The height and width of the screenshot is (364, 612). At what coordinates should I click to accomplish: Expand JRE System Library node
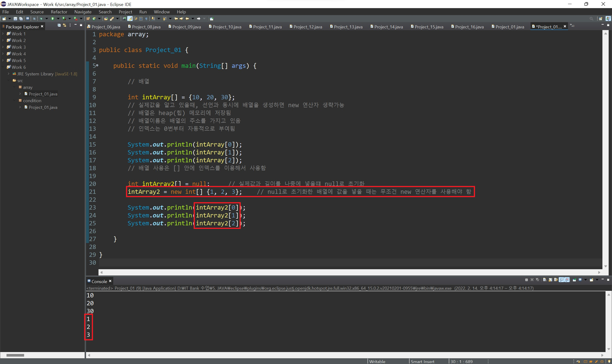[9, 74]
